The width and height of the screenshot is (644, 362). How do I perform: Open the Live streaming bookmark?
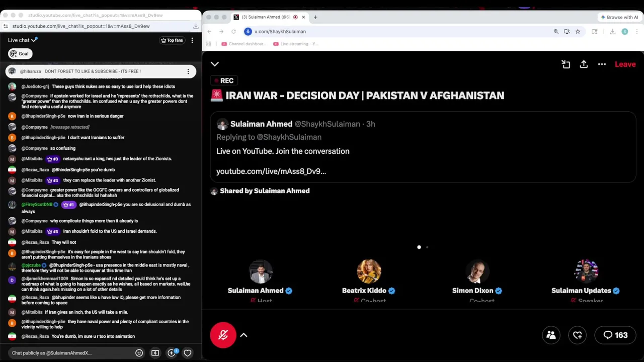(x=296, y=44)
